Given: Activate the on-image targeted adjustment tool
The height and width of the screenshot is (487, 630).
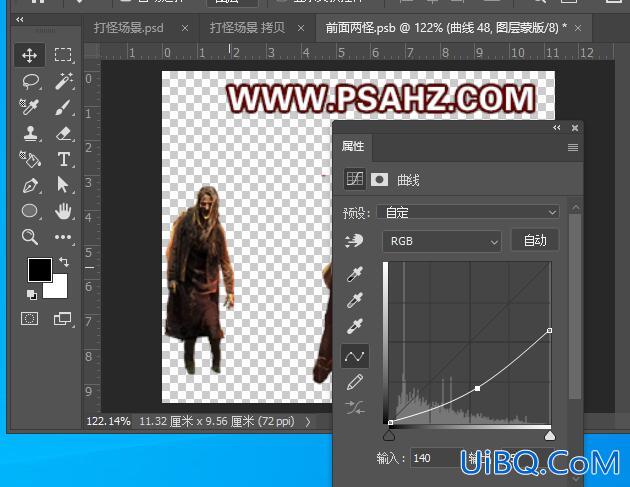Looking at the screenshot, I should point(354,241).
